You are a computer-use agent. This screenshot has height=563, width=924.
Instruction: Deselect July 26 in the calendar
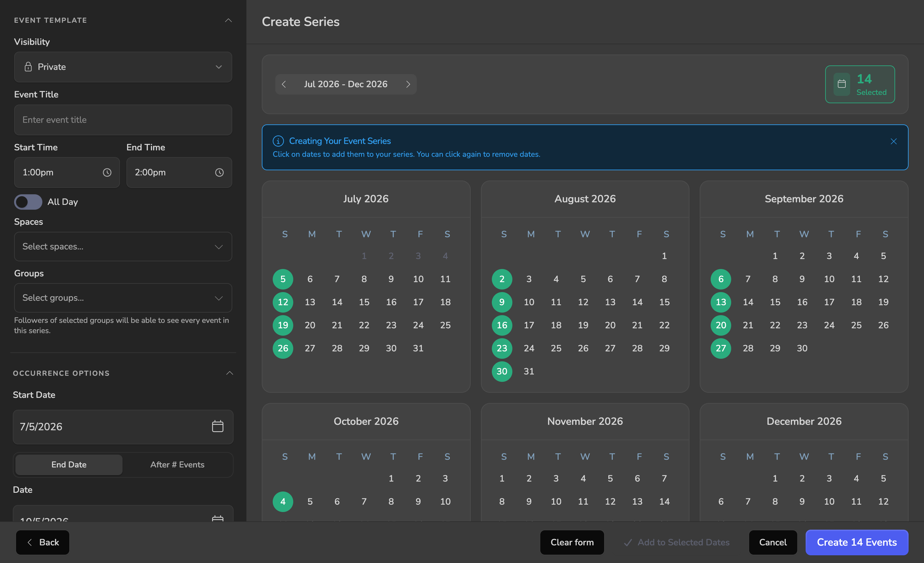pyautogui.click(x=283, y=348)
